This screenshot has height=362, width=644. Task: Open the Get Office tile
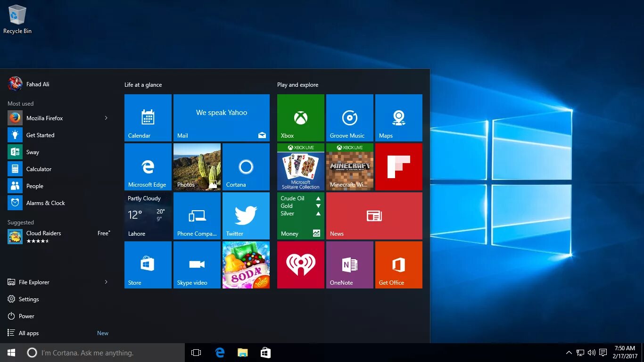399,265
